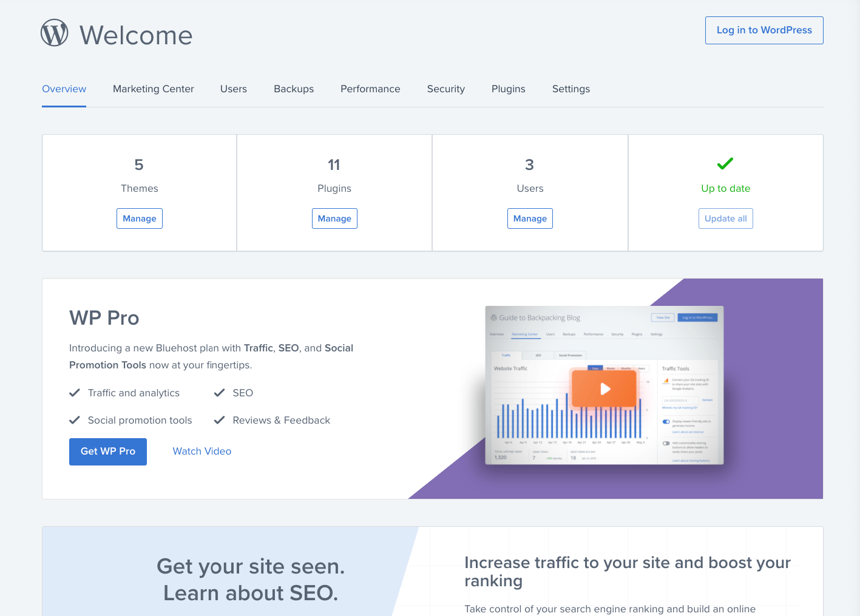
Task: Switch to the Plugins tab
Action: pos(509,89)
